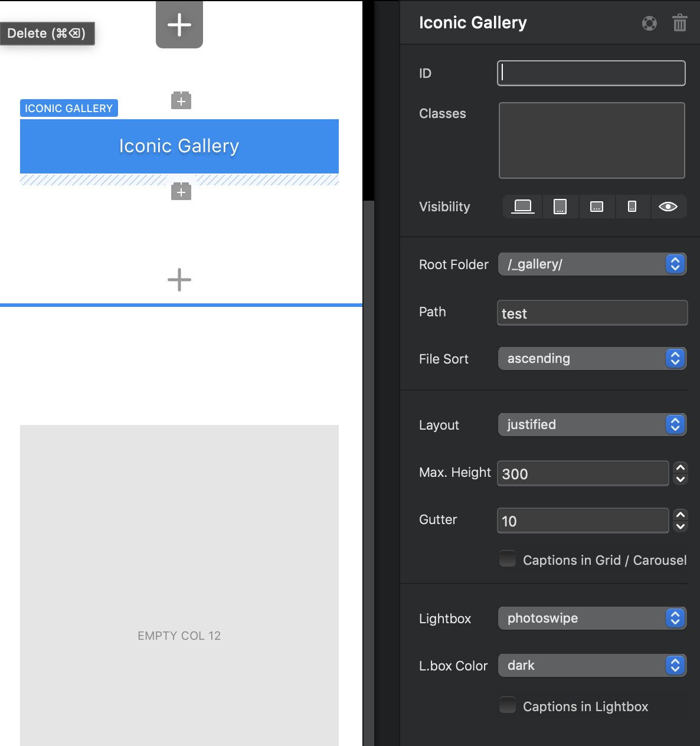
Task: Increase Gutter with stepper up arrow
Action: click(681, 515)
